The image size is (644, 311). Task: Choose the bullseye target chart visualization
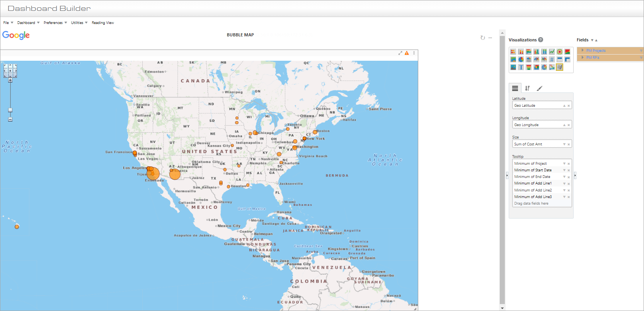coord(560,52)
